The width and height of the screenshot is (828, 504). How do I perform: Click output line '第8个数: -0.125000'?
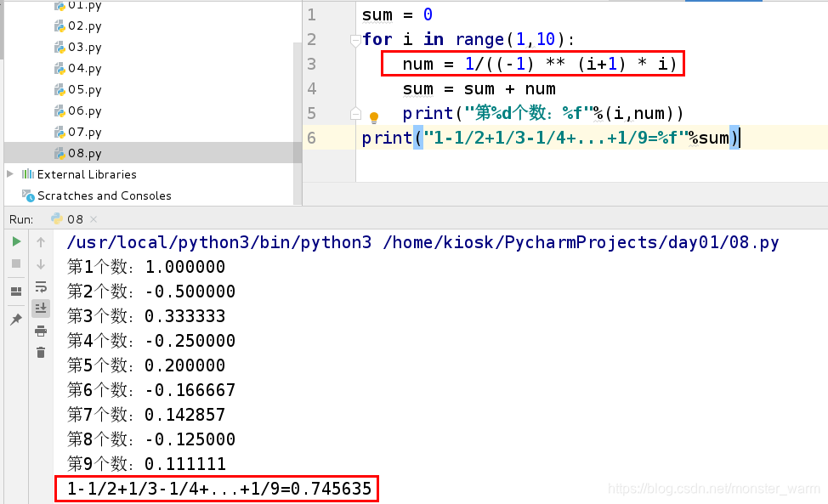pyautogui.click(x=151, y=439)
